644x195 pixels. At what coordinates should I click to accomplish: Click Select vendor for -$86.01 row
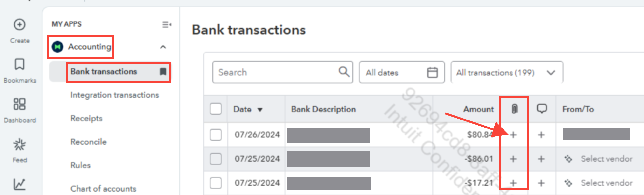[607, 159]
